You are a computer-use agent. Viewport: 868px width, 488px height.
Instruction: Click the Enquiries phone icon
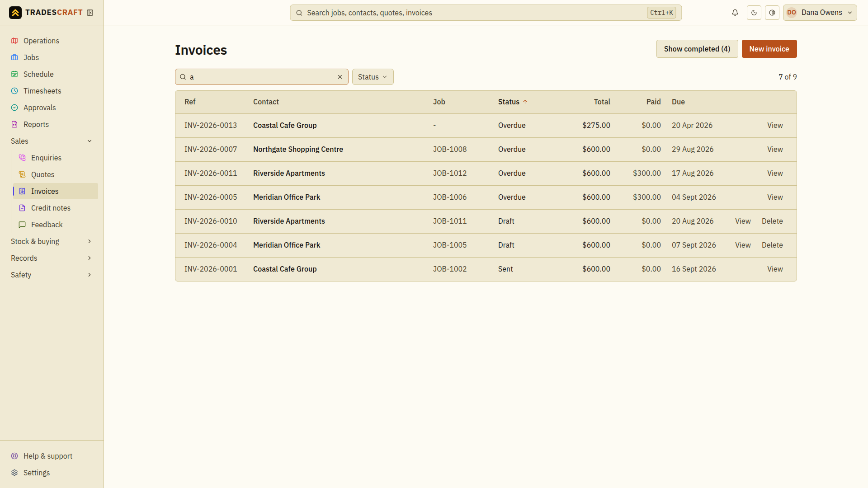click(22, 158)
